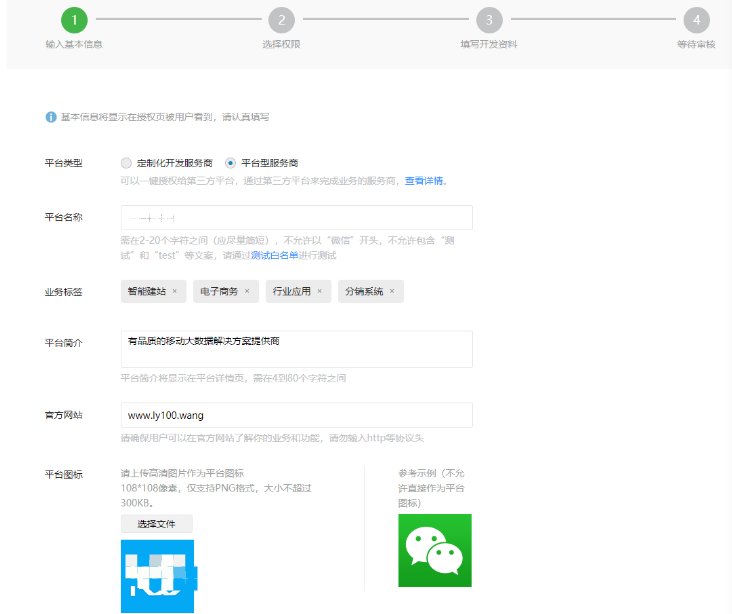Image resolution: width=732 pixels, height=614 pixels.
Task: Click the uploaded blue platform icon preview
Action: tap(157, 576)
